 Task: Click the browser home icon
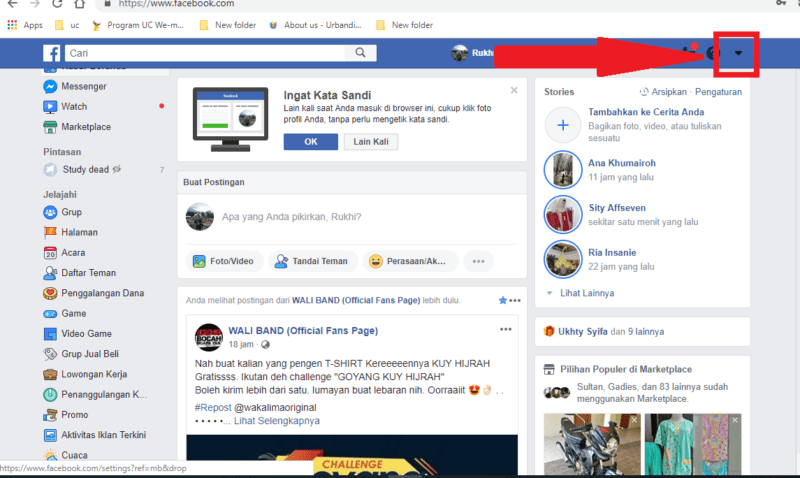click(x=80, y=4)
